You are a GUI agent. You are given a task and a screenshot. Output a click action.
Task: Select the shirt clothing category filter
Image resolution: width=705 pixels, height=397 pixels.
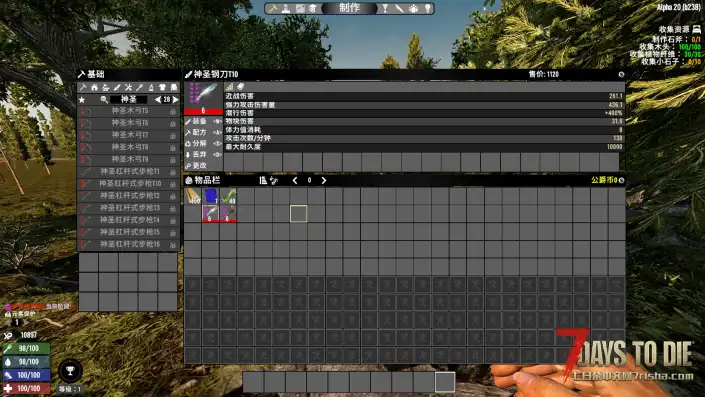click(x=162, y=87)
